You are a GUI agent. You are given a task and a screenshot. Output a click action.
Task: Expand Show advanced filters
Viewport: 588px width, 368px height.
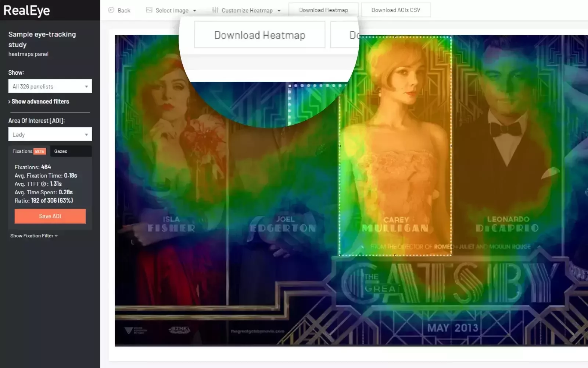click(x=39, y=102)
